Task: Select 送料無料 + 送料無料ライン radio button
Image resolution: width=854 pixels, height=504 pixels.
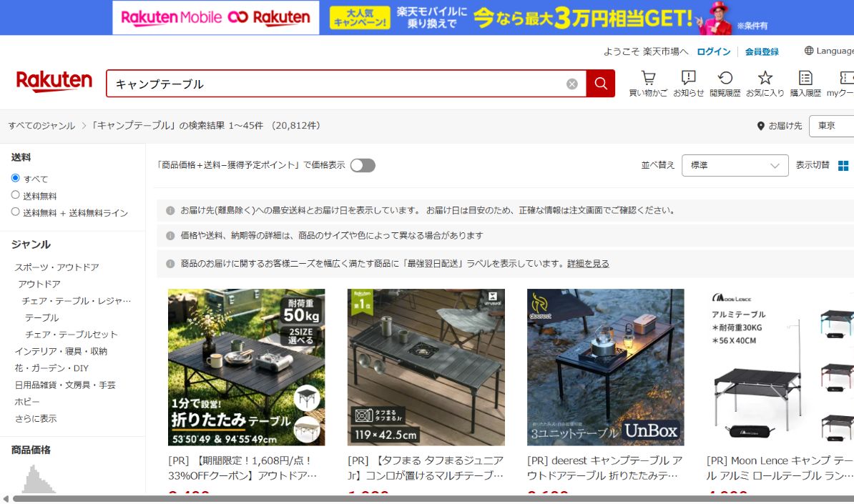Action: [15, 212]
